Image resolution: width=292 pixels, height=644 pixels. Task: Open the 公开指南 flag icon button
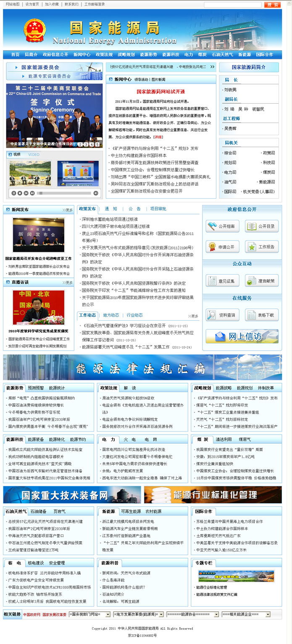tap(222, 226)
